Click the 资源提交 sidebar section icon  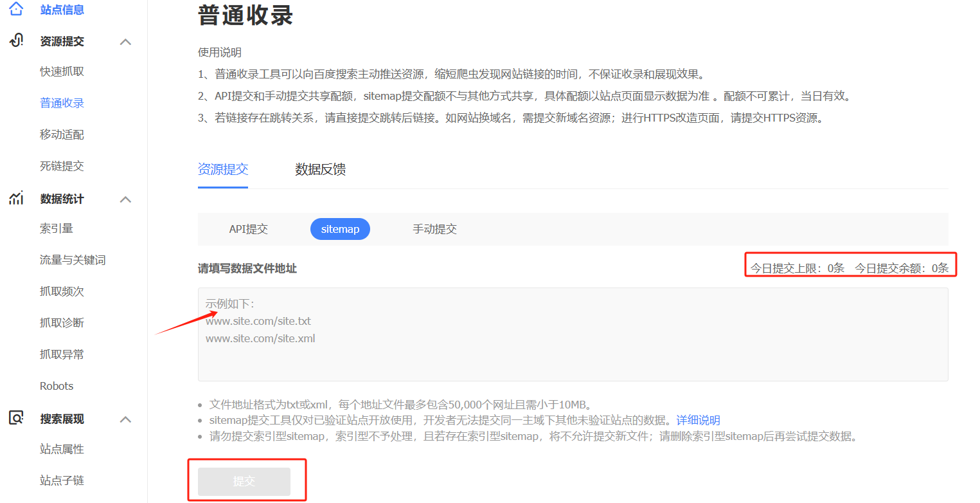tap(17, 41)
